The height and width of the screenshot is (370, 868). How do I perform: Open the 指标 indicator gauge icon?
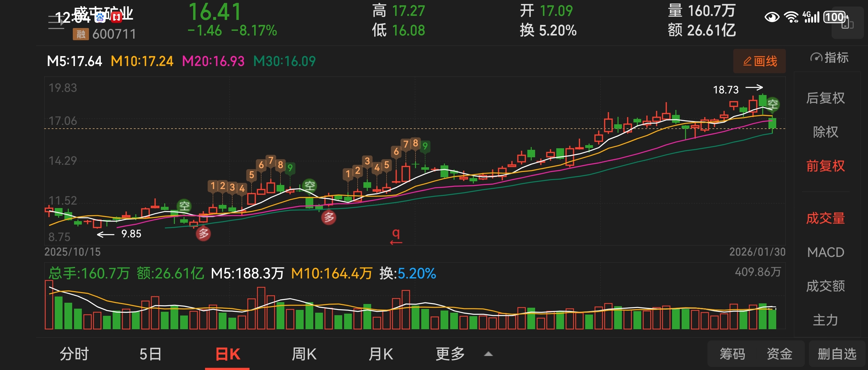(816, 58)
